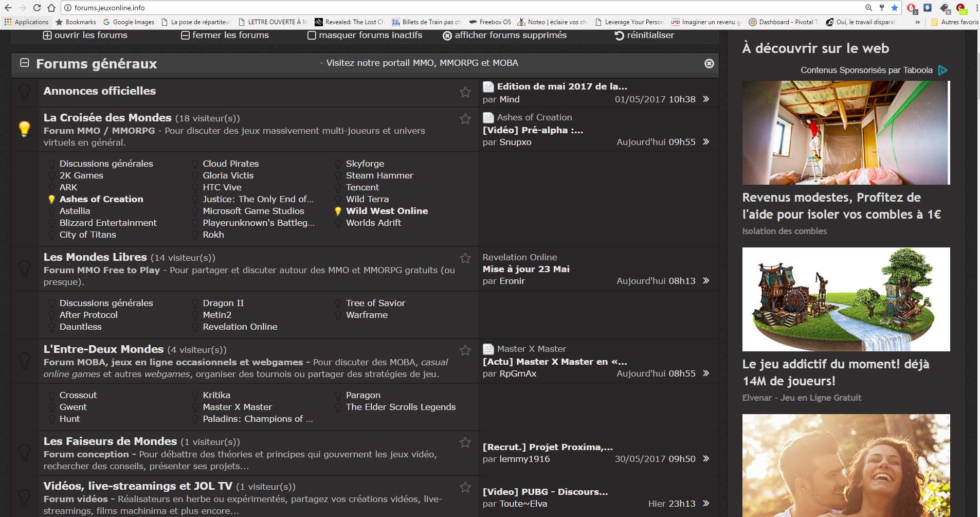Viewport: 980px width, 517px height.
Task: Collapse the Forums généraux section
Action: coord(24,63)
